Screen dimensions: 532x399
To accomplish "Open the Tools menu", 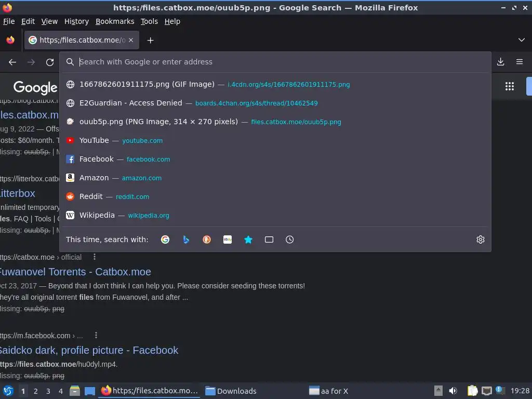I will pyautogui.click(x=149, y=21).
